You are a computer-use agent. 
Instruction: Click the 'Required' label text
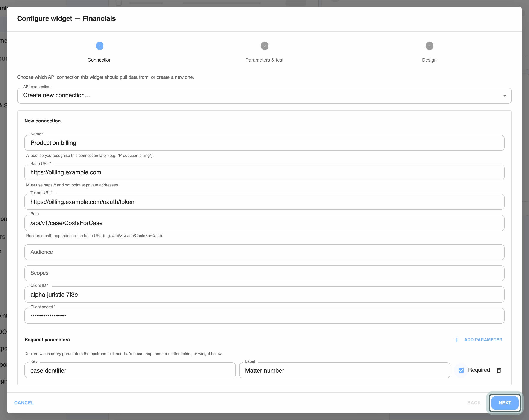click(479, 370)
